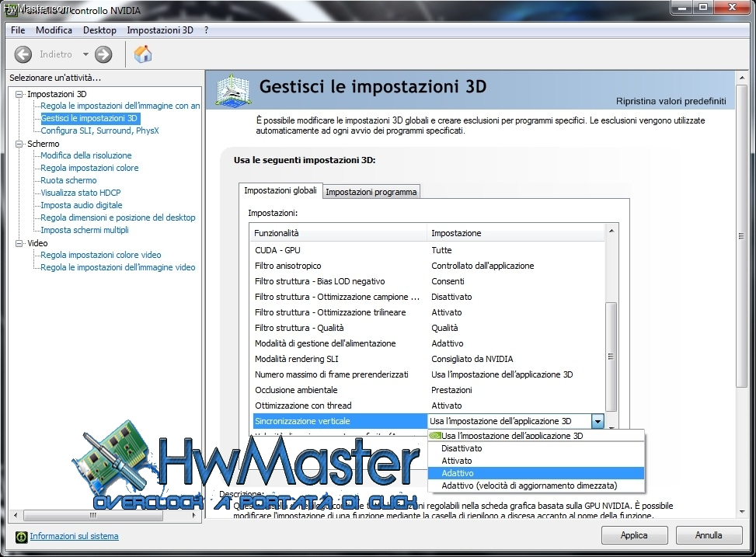Select Gestisci le impostazioni 3D

[x=89, y=118]
